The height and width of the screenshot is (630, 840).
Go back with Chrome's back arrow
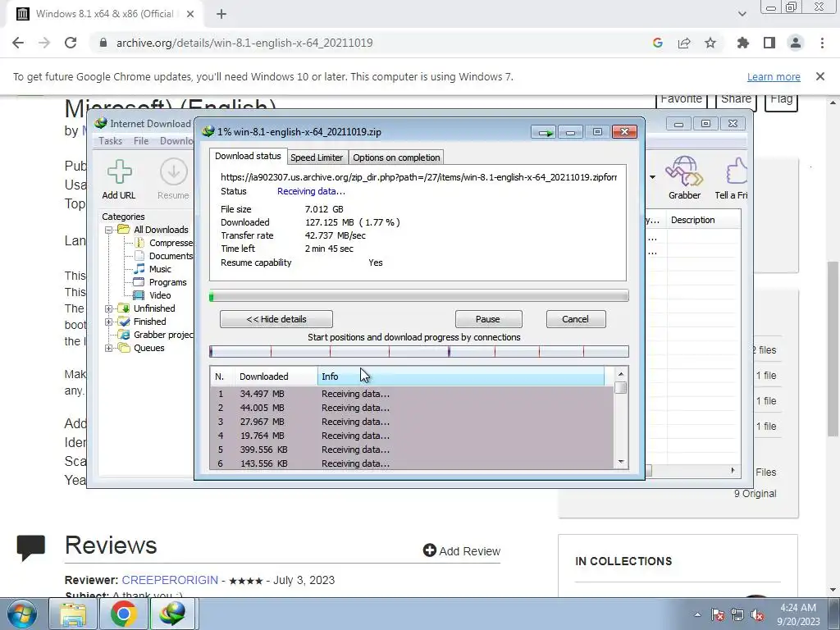pyautogui.click(x=18, y=43)
